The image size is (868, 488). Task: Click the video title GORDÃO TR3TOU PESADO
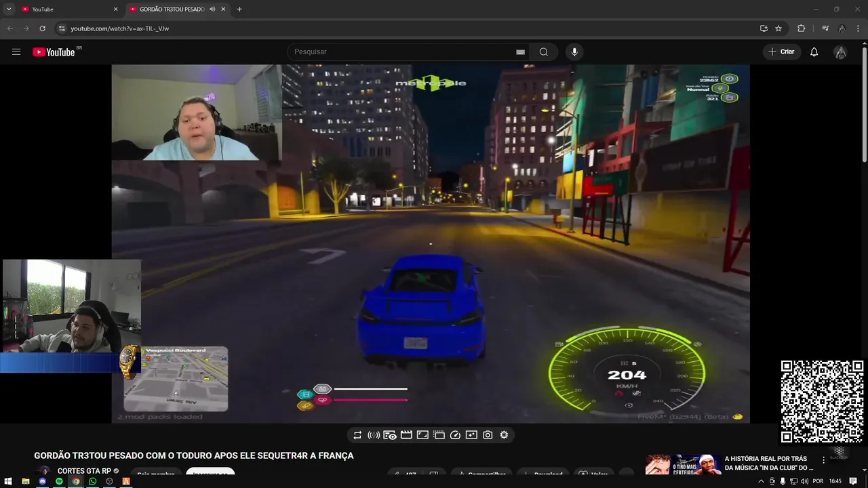click(x=194, y=455)
